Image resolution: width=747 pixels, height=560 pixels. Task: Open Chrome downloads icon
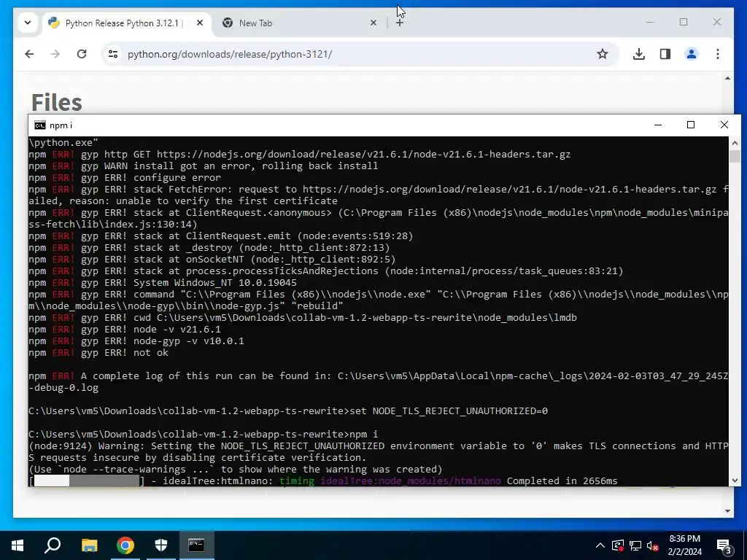pyautogui.click(x=639, y=54)
